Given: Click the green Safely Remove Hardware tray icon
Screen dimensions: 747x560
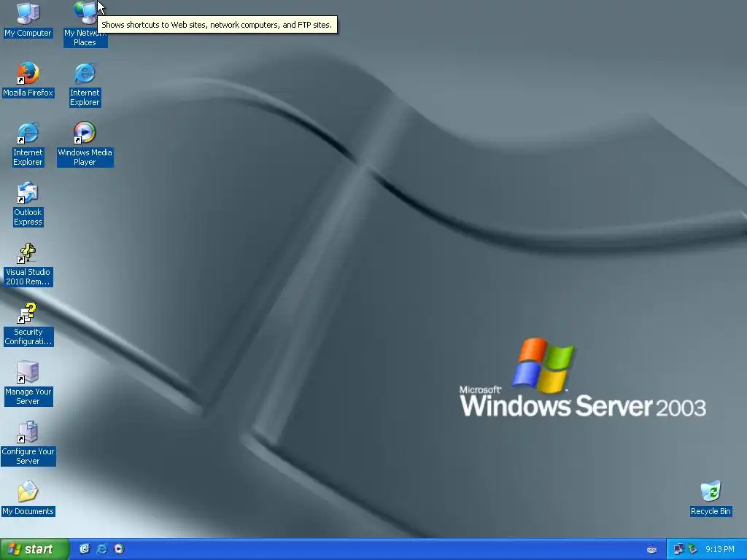Looking at the screenshot, I should click(693, 549).
